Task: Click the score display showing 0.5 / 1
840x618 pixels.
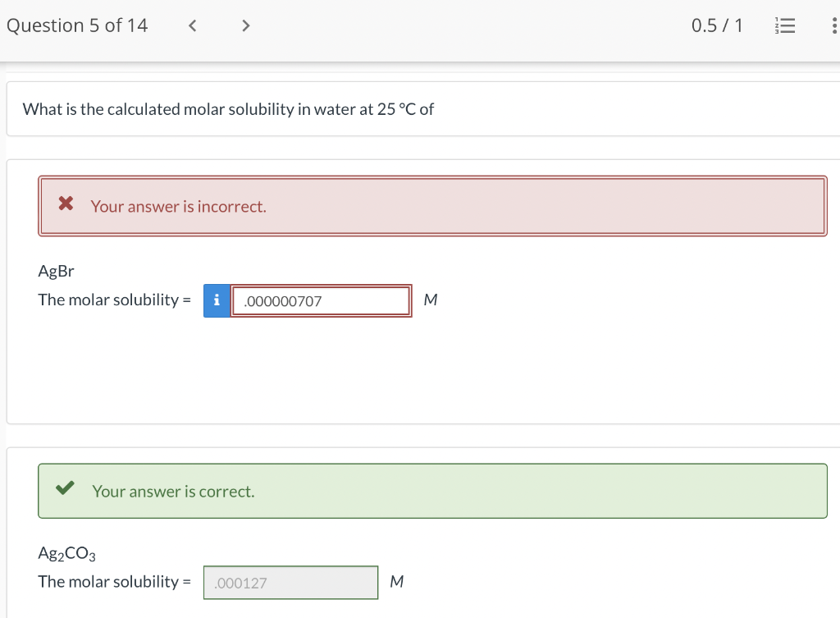Action: click(x=717, y=25)
